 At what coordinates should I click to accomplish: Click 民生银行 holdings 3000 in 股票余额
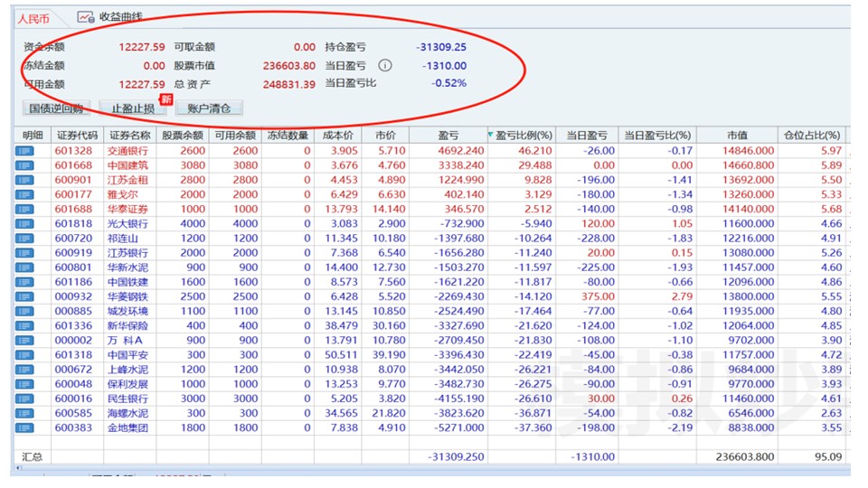pos(193,399)
